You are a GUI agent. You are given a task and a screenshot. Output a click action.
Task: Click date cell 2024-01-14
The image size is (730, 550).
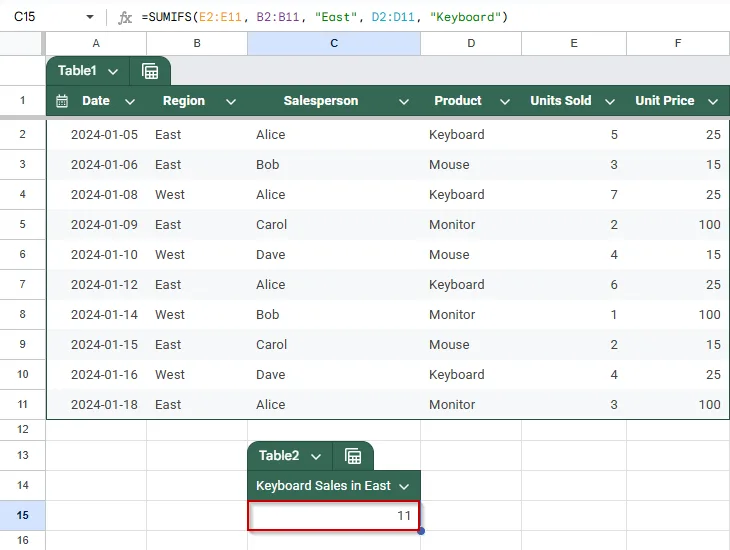(x=96, y=315)
